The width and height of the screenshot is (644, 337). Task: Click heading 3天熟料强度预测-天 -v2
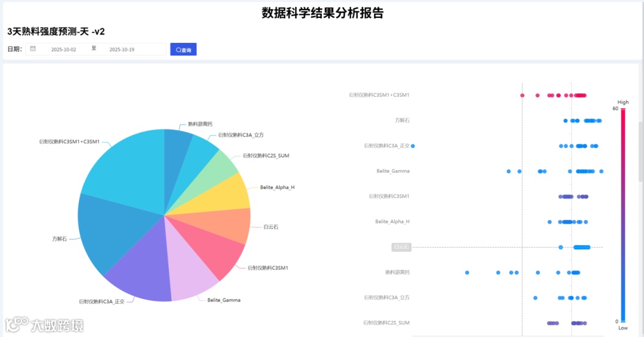click(56, 32)
